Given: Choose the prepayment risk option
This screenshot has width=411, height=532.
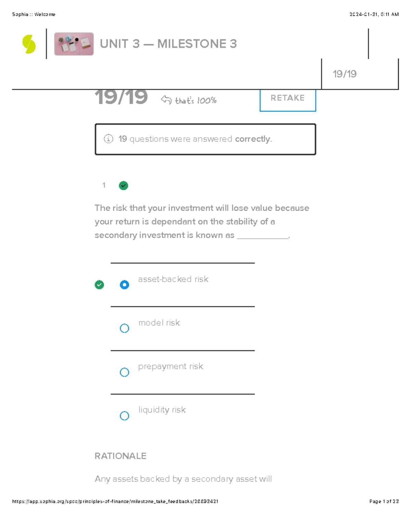Looking at the screenshot, I should 124,372.
